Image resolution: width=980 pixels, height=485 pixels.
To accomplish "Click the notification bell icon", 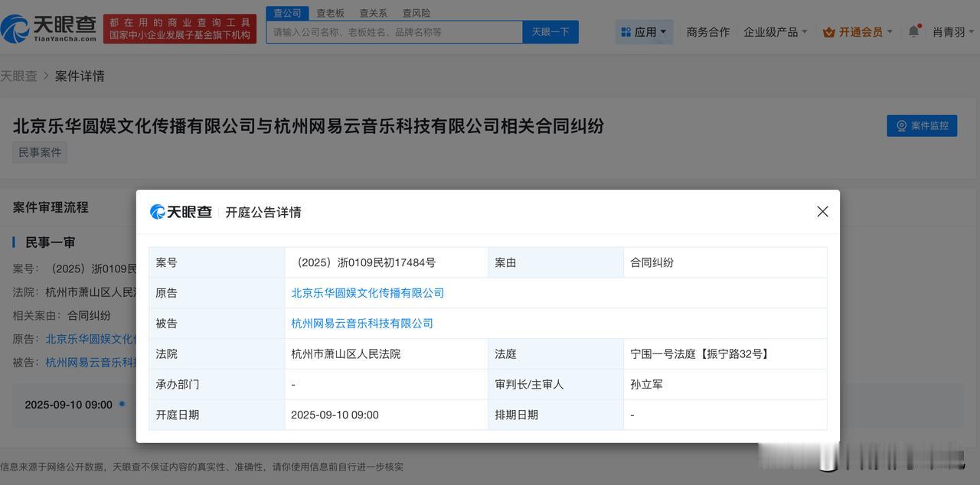I will tap(913, 31).
